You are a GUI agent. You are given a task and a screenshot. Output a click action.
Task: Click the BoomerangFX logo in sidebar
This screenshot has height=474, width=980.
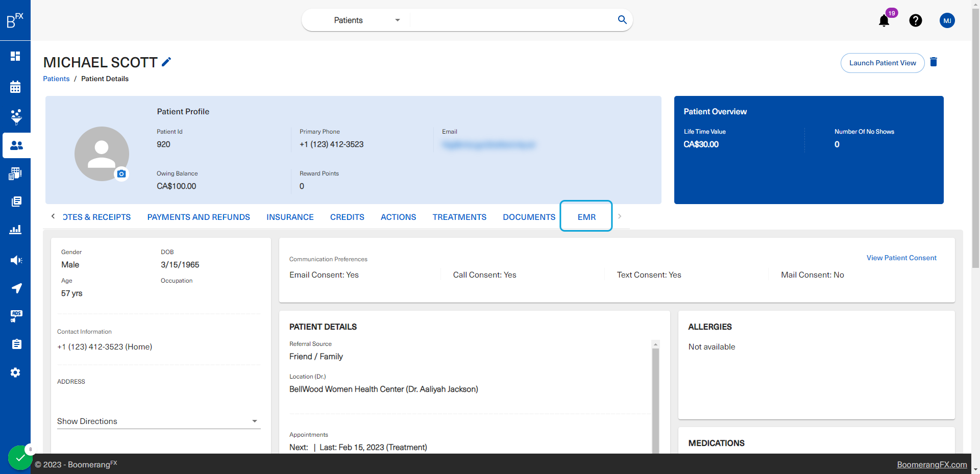(15, 20)
